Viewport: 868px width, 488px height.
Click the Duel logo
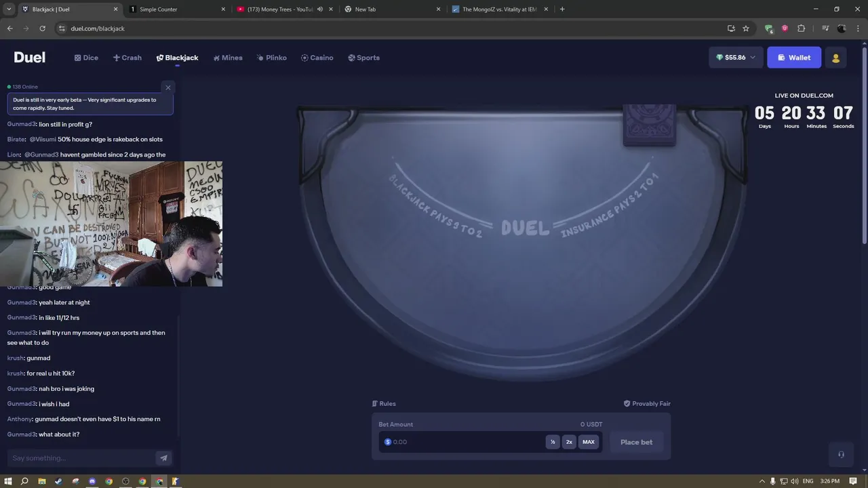29,58
